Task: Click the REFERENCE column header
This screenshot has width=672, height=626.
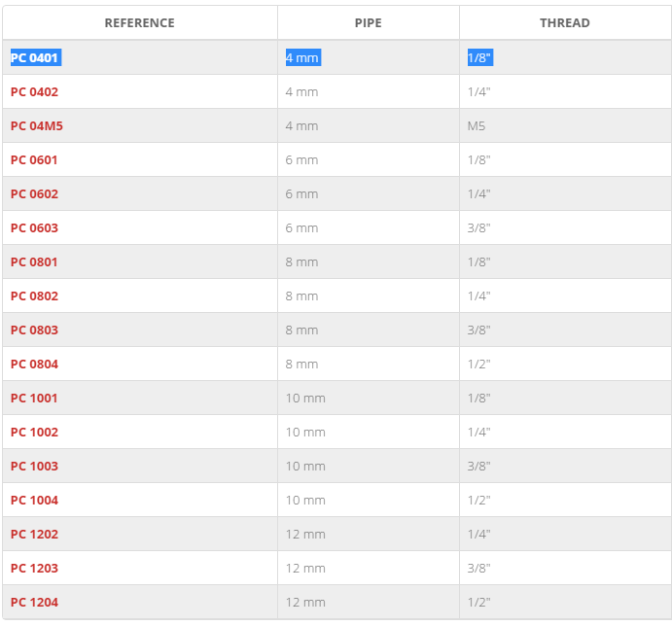Action: pos(140,22)
